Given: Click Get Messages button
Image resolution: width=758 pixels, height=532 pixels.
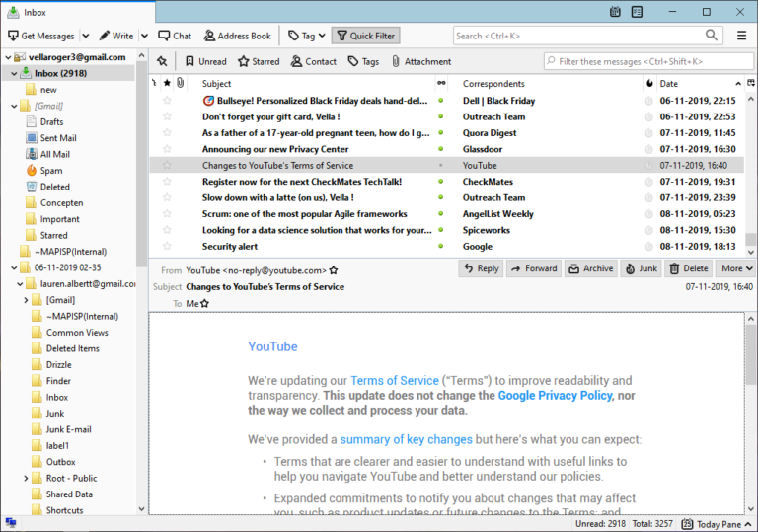Looking at the screenshot, I should click(41, 36).
